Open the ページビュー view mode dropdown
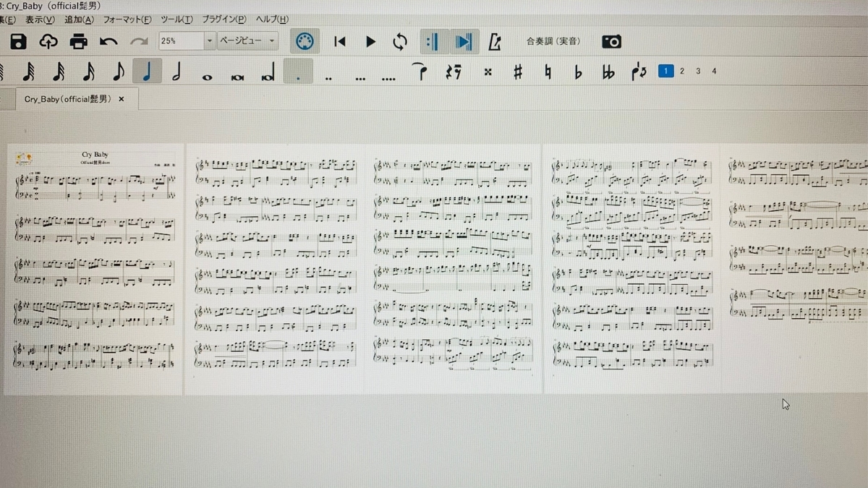Viewport: 868px width, 488px height. [x=247, y=41]
